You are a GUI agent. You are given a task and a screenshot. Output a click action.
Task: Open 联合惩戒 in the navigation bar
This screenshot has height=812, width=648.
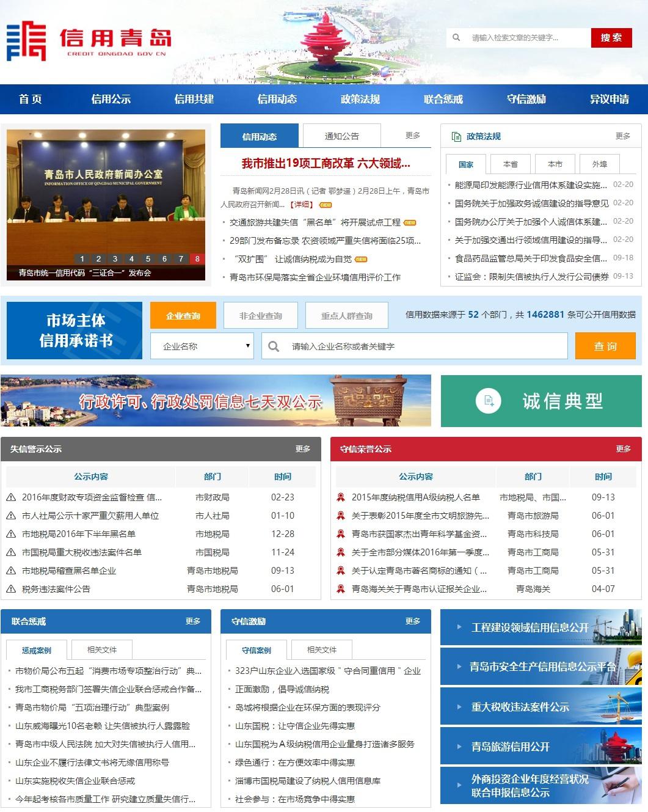point(443,99)
